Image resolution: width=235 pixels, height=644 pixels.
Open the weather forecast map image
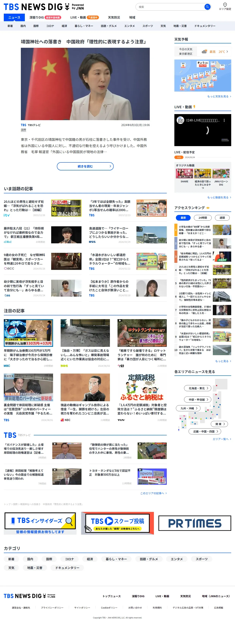[x=203, y=75]
